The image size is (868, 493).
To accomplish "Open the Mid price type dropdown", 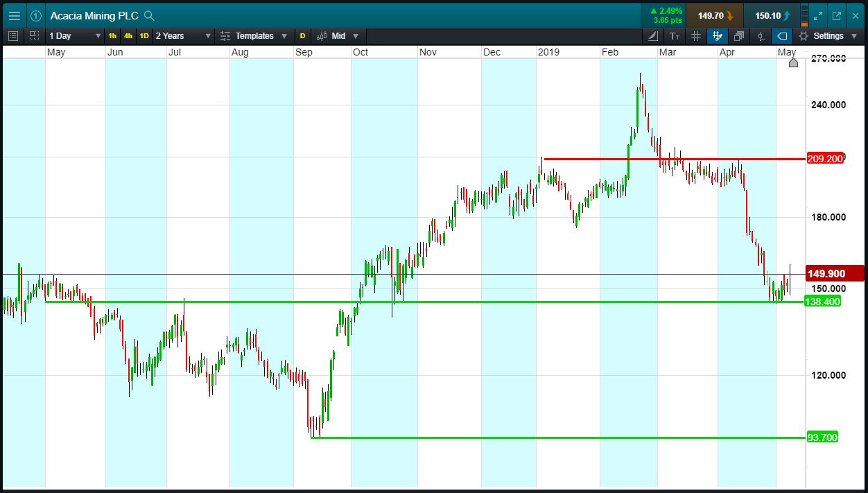I will 338,36.
